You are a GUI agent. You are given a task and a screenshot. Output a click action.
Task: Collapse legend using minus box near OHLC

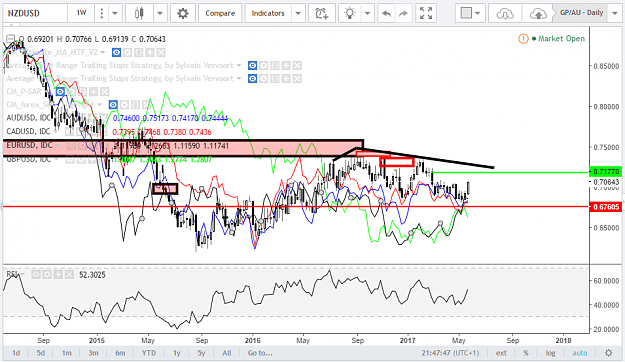pyautogui.click(x=10, y=39)
